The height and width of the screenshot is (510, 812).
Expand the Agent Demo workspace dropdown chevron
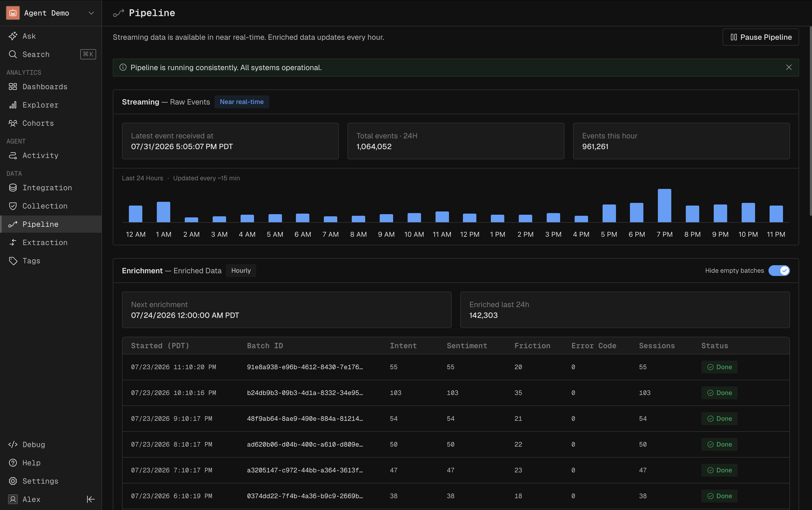[91, 13]
